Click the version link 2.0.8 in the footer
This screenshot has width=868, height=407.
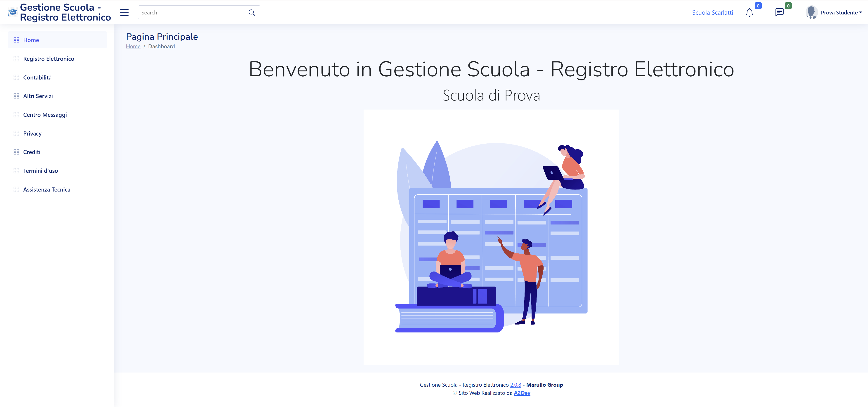pyautogui.click(x=516, y=384)
